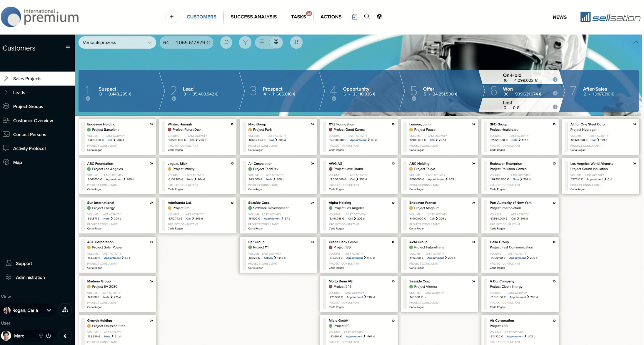Click the info icon for Lost

(555, 107)
